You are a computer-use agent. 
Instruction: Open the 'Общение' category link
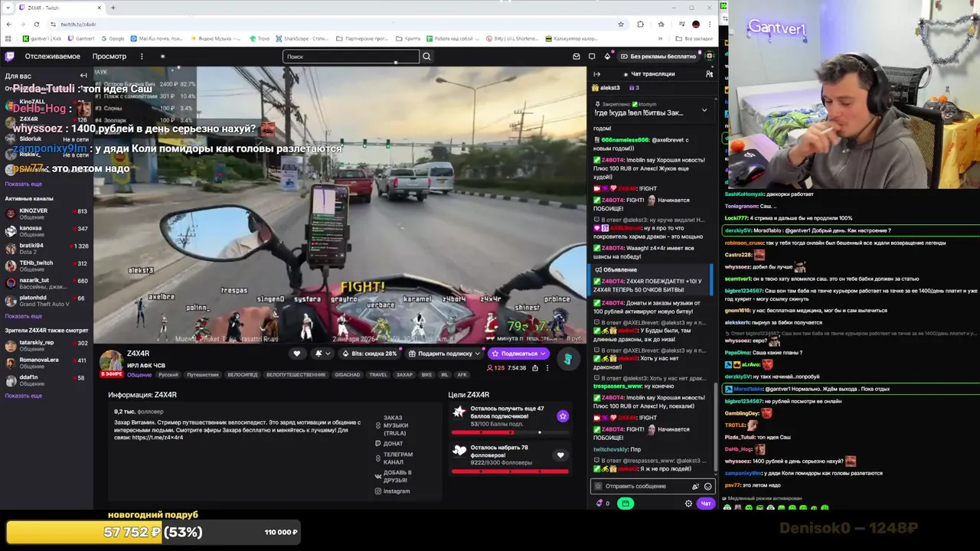pyautogui.click(x=139, y=375)
